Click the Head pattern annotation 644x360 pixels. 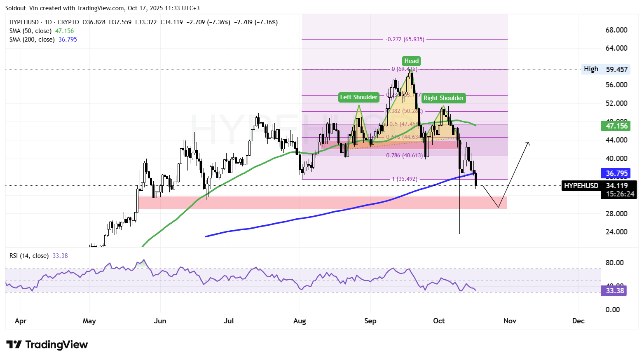click(411, 61)
